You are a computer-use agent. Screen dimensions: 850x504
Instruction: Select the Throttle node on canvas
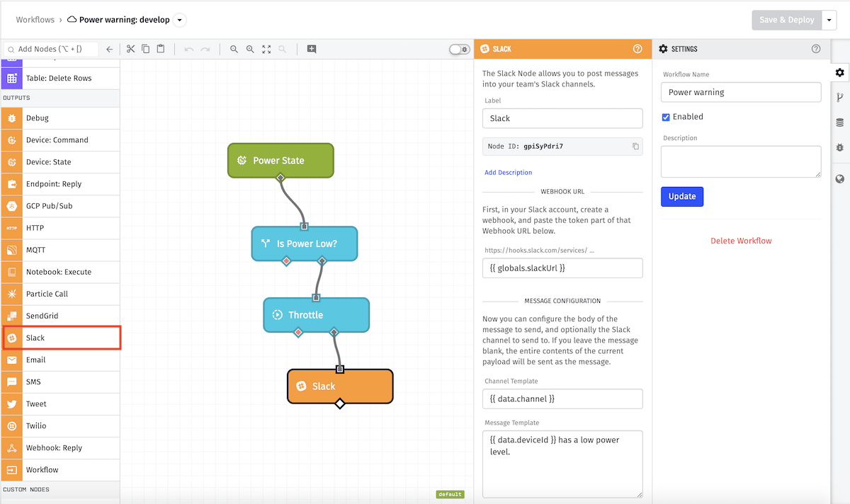317,315
